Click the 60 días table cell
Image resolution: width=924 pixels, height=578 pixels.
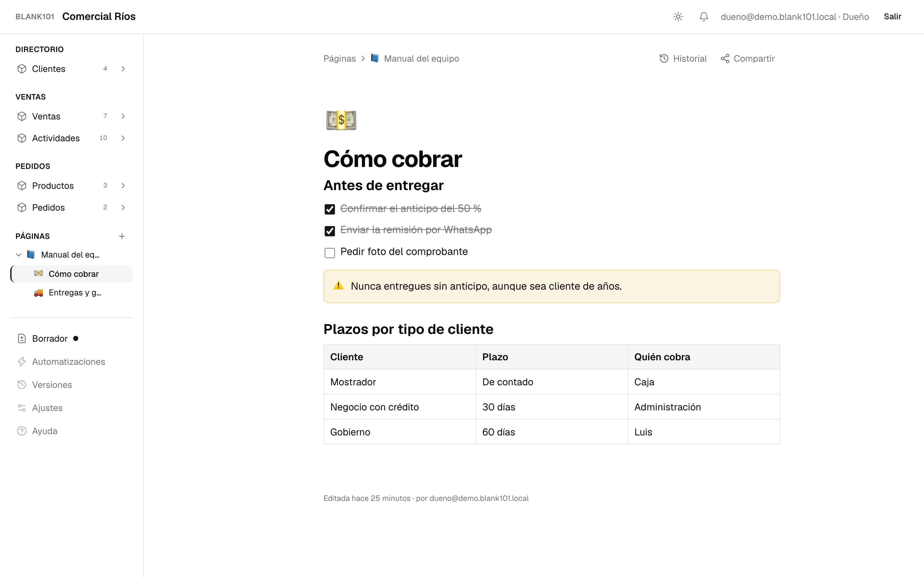click(x=551, y=432)
